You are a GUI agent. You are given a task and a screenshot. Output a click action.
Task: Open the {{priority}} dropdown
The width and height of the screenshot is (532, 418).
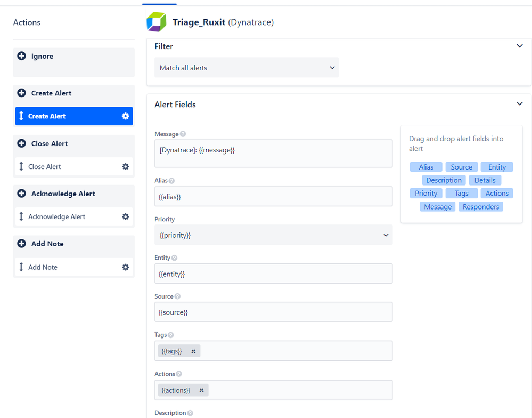click(x=274, y=235)
